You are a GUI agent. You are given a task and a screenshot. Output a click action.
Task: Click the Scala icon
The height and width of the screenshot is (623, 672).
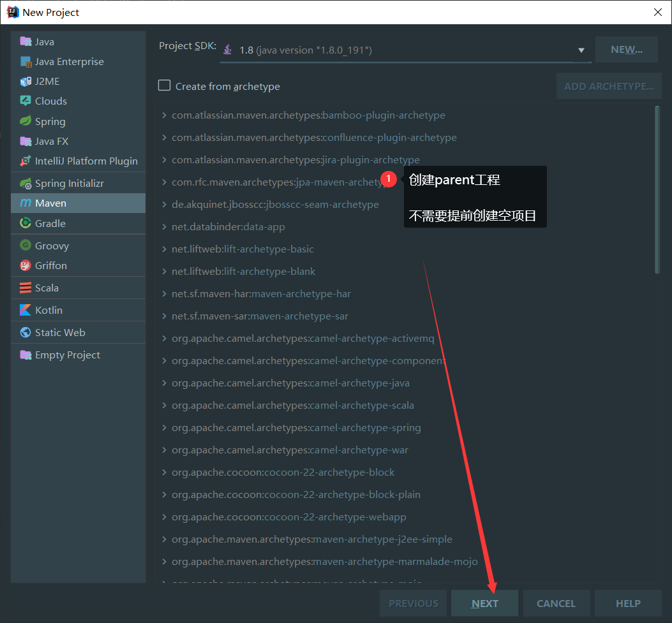[26, 288]
